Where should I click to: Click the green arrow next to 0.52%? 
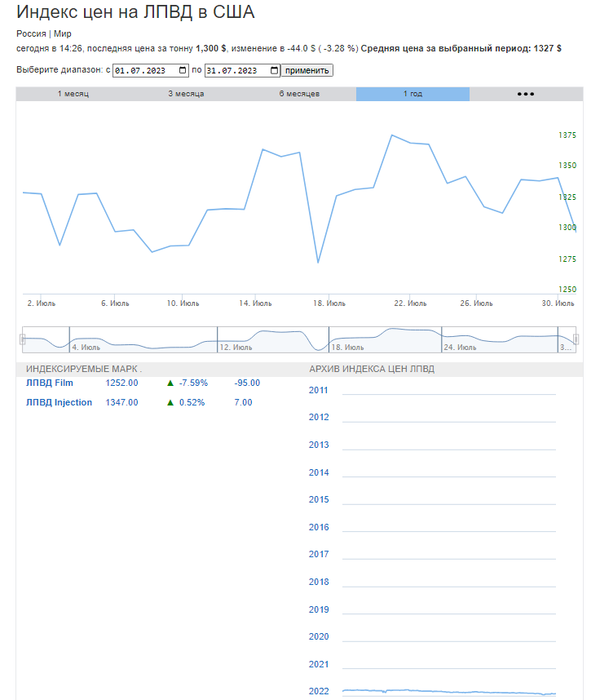point(170,403)
